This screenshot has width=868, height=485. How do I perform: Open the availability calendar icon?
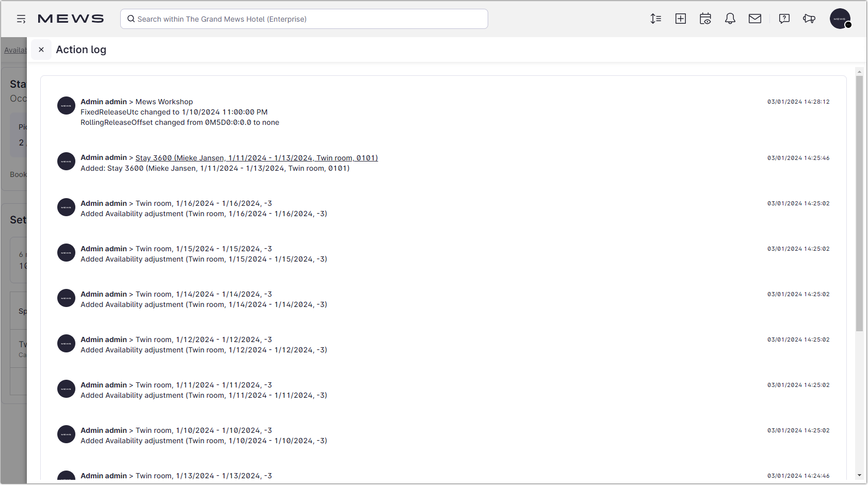705,19
